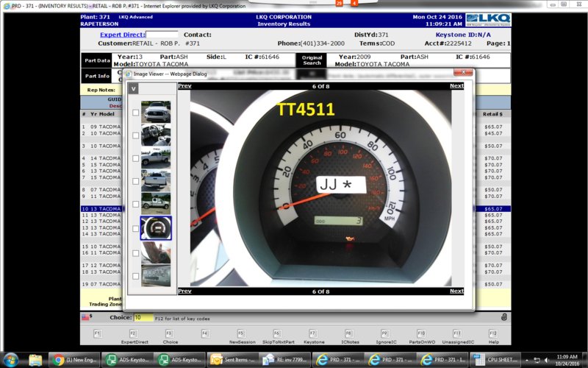Image resolution: width=588 pixels, height=368 pixels.
Task: Check the box beside third truck side thumbnail
Action: point(136,158)
